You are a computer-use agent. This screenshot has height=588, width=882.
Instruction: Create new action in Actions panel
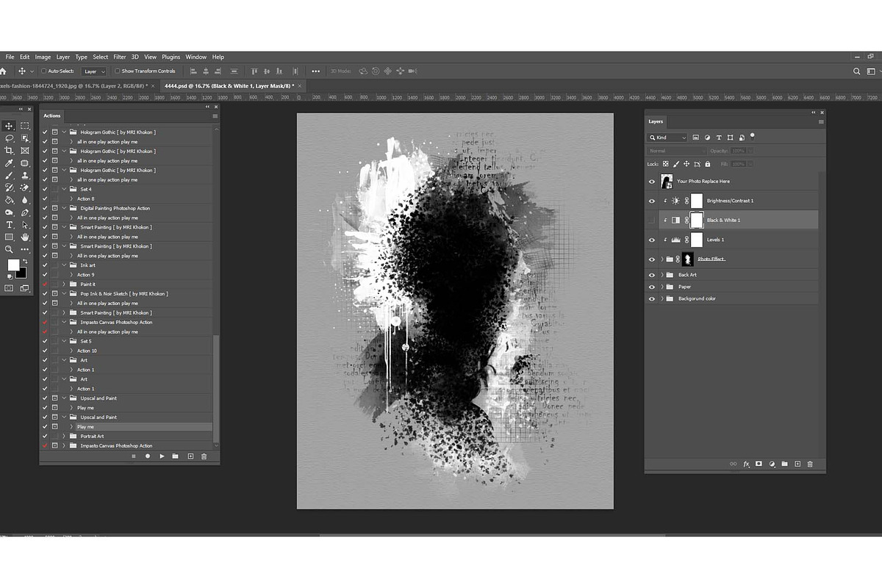pyautogui.click(x=190, y=456)
